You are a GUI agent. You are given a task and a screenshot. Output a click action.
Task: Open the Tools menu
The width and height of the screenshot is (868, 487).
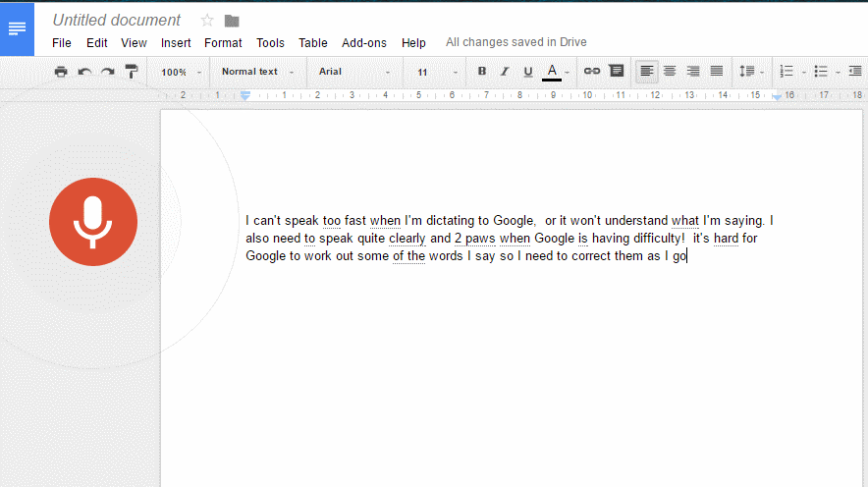click(x=270, y=42)
